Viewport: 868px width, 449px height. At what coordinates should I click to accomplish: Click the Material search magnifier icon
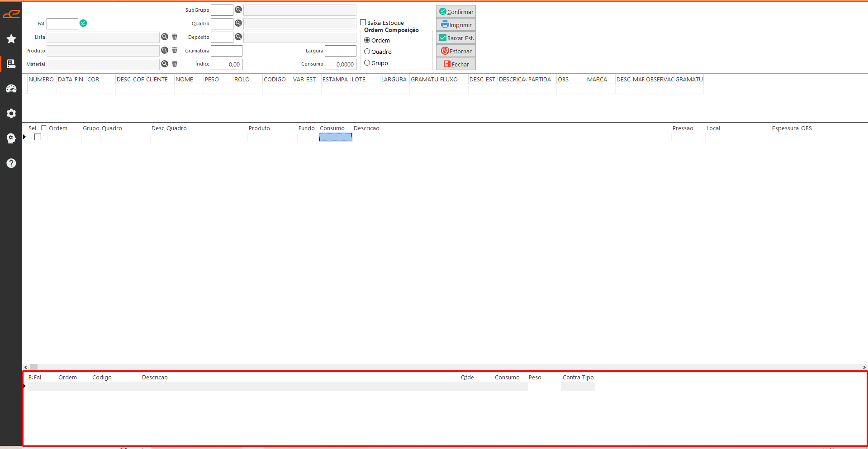click(165, 64)
